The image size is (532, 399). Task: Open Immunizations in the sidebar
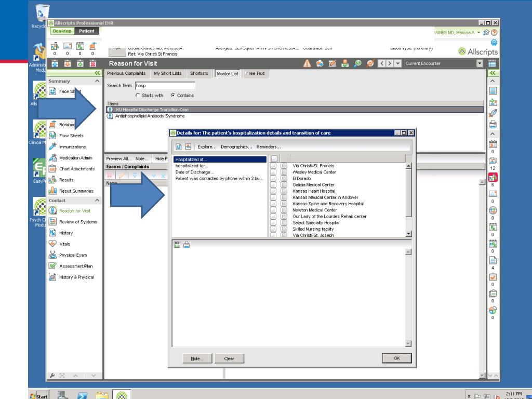(72, 147)
